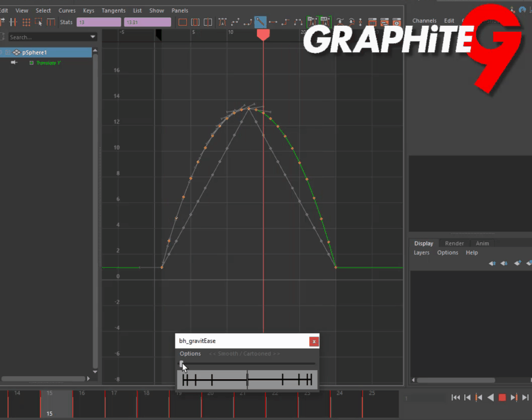Open the View menu
The width and height of the screenshot is (532, 420).
click(22, 11)
